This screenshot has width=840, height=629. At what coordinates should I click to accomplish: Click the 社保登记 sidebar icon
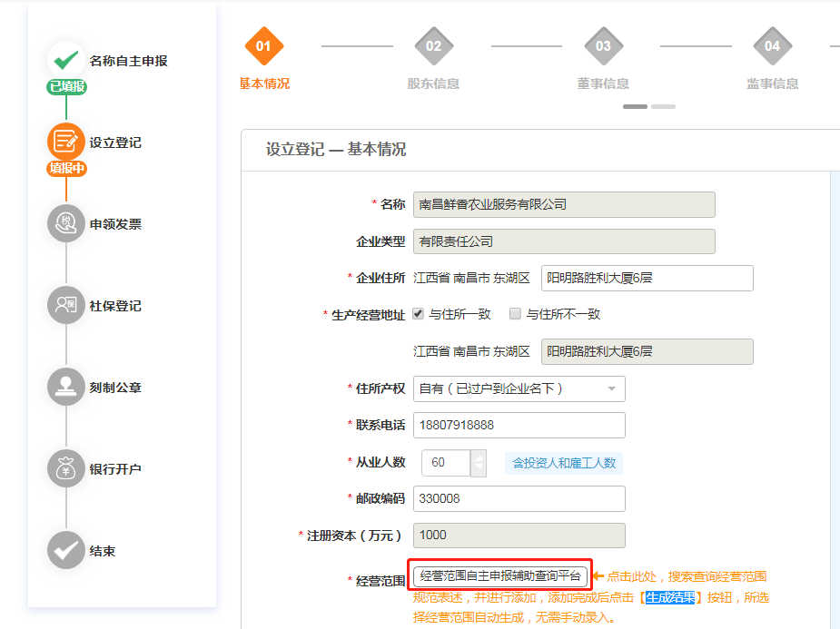65,305
